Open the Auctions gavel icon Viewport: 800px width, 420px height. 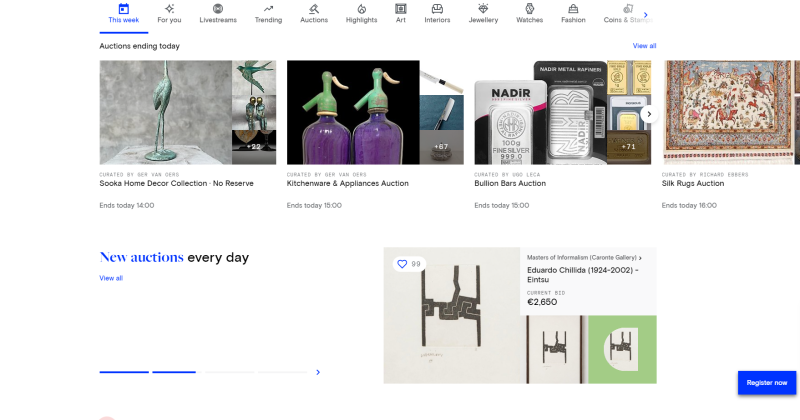[314, 9]
